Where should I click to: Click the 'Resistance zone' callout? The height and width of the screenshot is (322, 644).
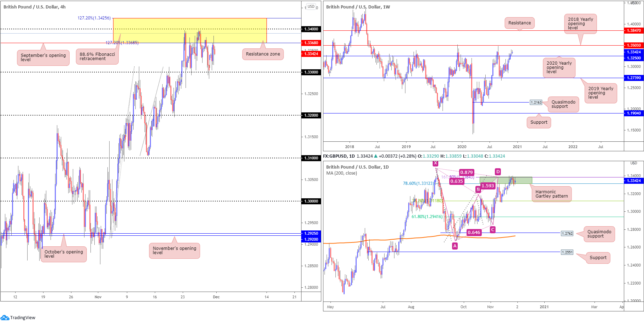click(x=263, y=54)
